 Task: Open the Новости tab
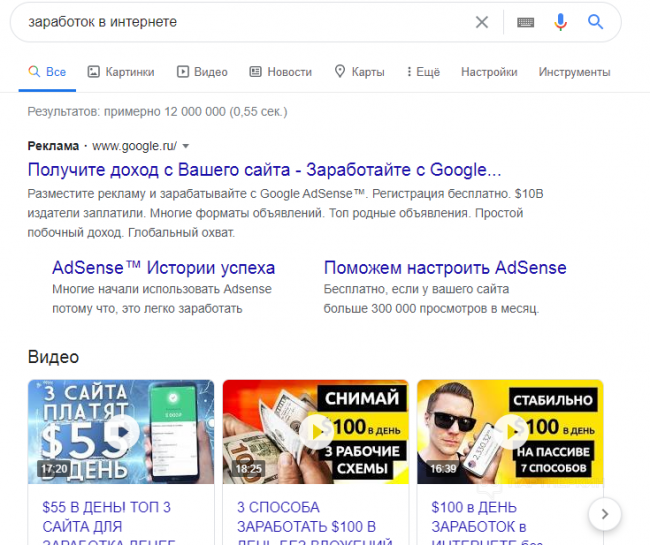281,72
